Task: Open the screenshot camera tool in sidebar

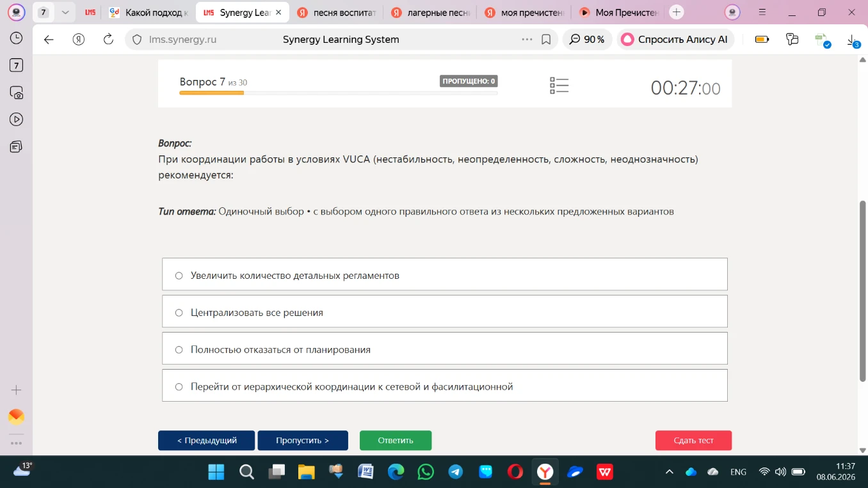Action: (x=17, y=93)
